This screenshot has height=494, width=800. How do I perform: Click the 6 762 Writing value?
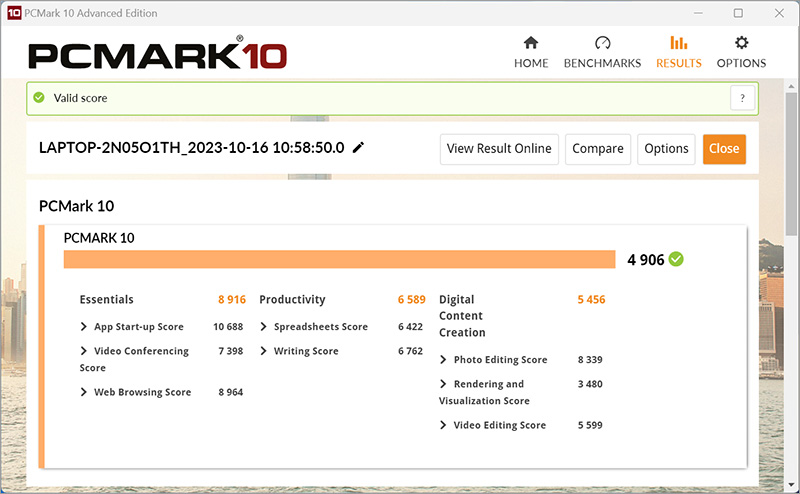tap(410, 351)
